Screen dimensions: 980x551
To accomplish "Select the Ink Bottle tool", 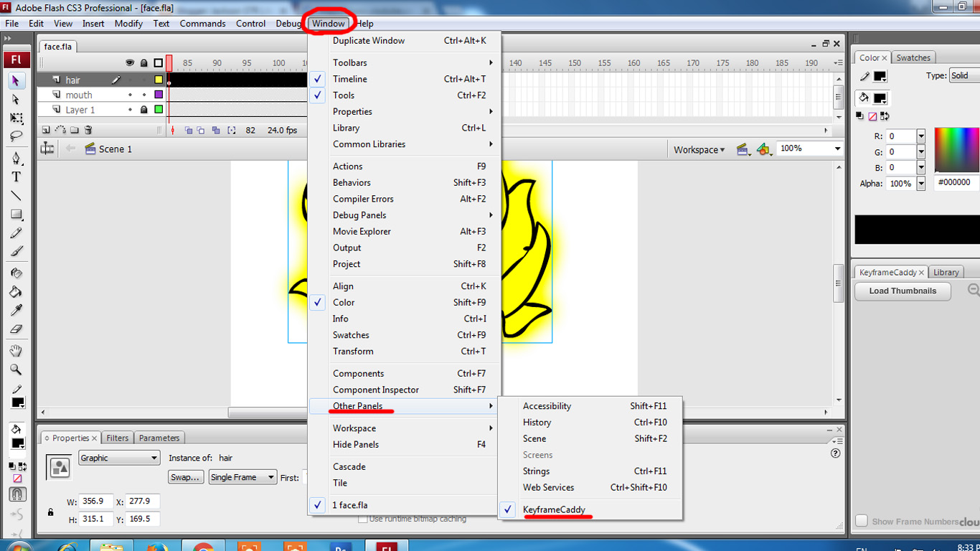I will coord(16,273).
